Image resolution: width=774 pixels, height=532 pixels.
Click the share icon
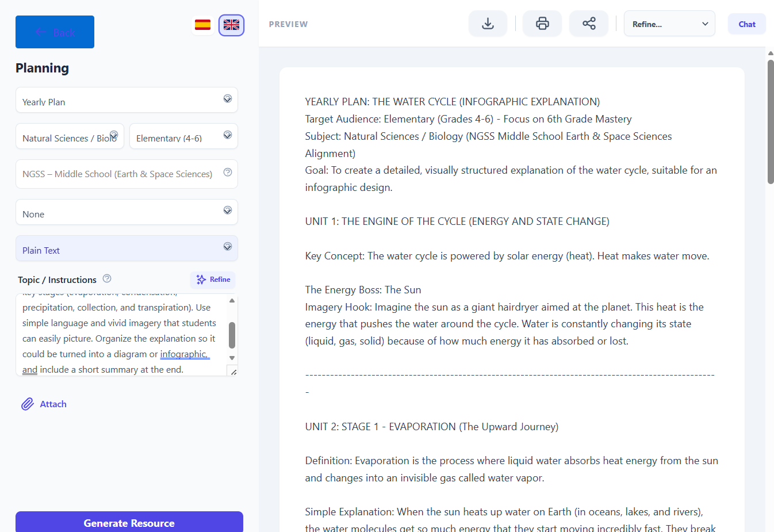pyautogui.click(x=588, y=24)
